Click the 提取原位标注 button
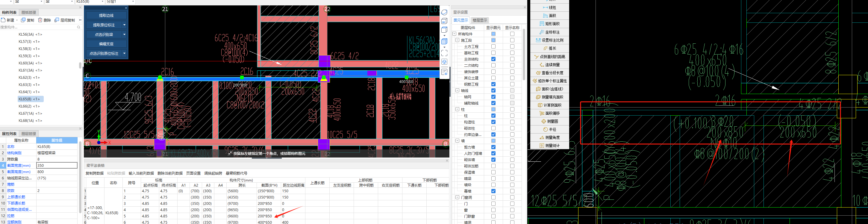868x224 pixels. [104, 25]
